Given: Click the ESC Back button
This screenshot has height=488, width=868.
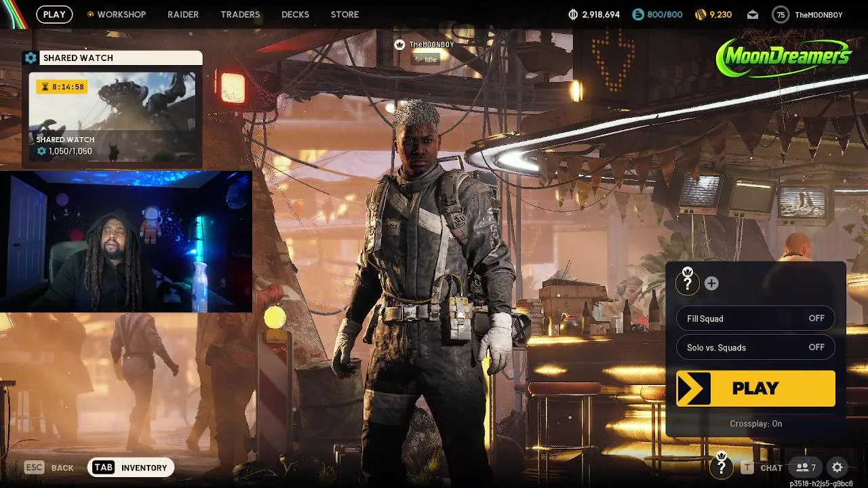Looking at the screenshot, I should pyautogui.click(x=49, y=468).
